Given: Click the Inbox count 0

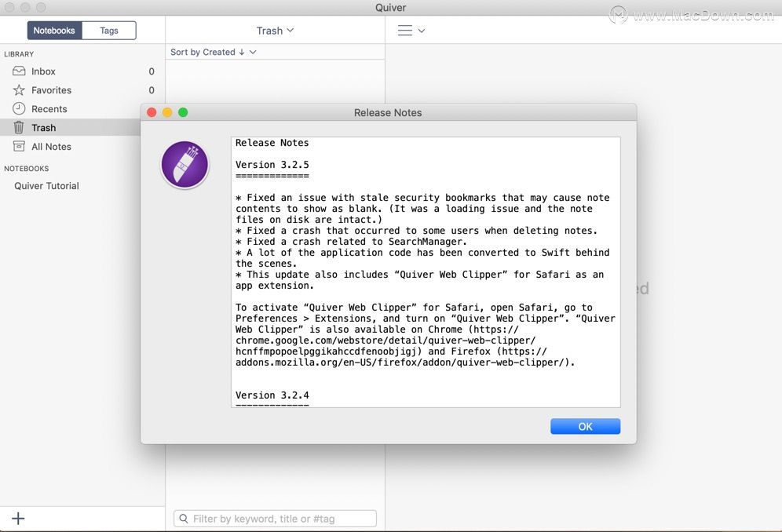Looking at the screenshot, I should (152, 71).
